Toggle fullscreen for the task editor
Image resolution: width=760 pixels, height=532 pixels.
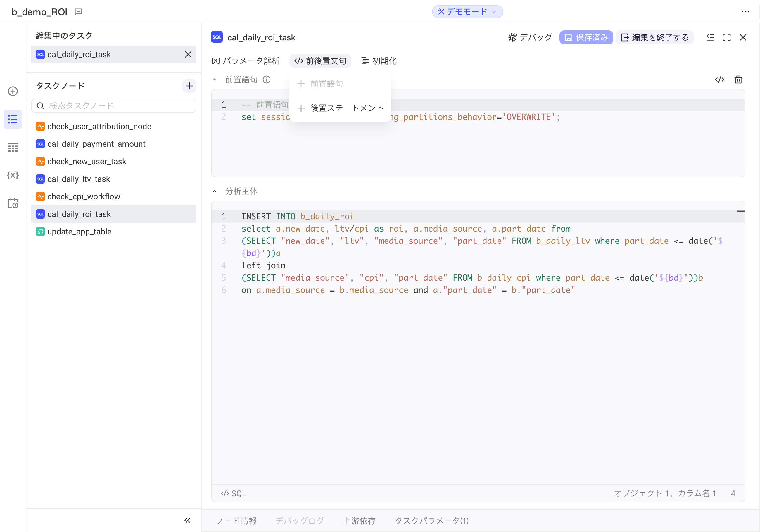727,37
